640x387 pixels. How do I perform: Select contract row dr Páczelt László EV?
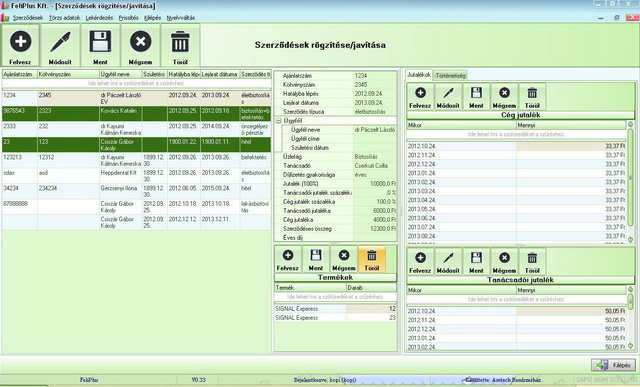tap(136, 98)
